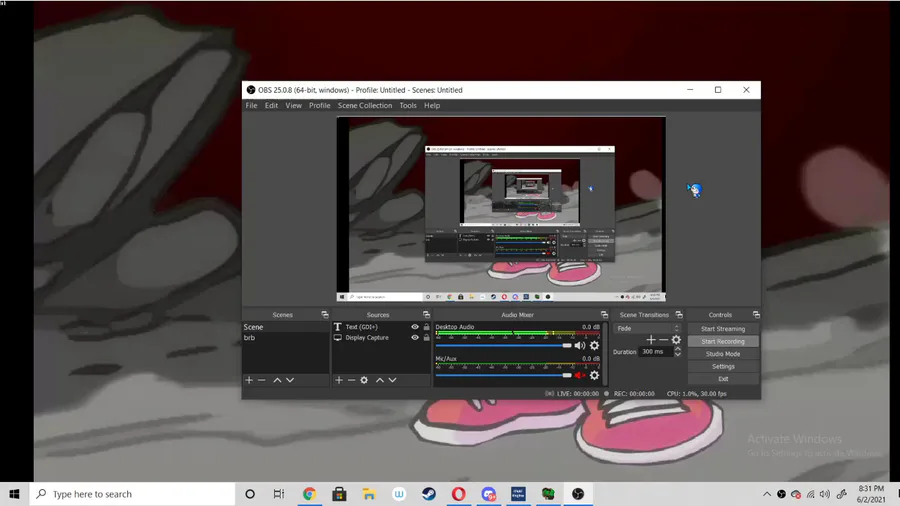The height and width of the screenshot is (506, 900).
Task: Open File Explorer from the taskbar
Action: point(369,494)
